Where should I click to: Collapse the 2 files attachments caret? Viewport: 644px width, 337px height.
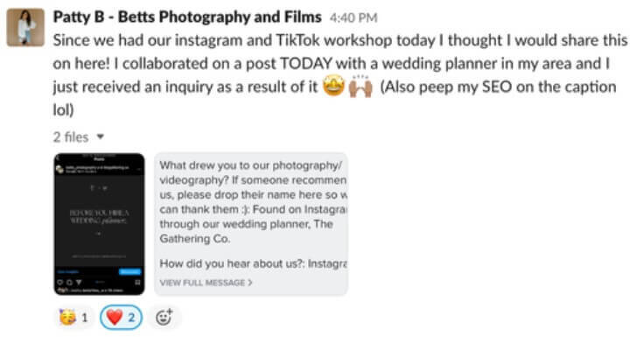click(x=101, y=137)
